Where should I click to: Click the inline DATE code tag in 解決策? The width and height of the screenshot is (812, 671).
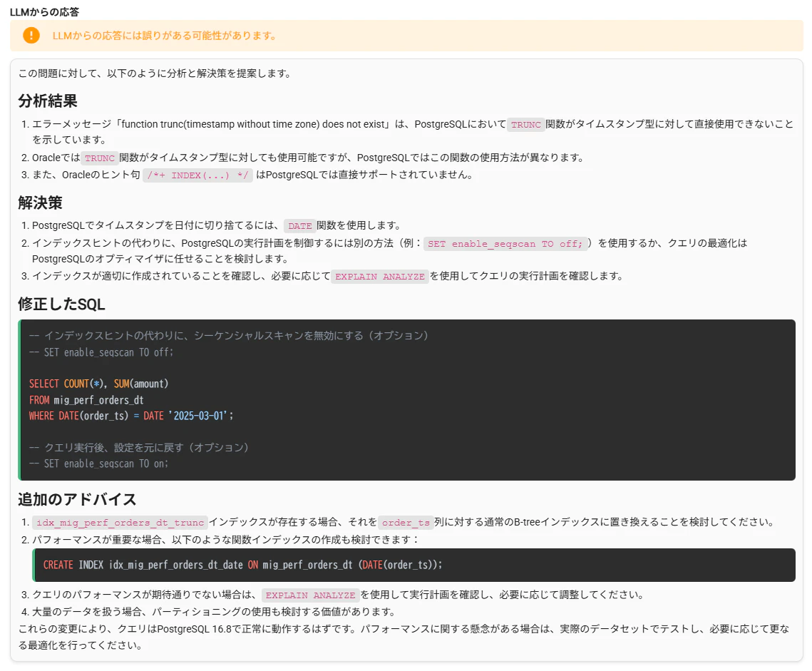point(300,226)
